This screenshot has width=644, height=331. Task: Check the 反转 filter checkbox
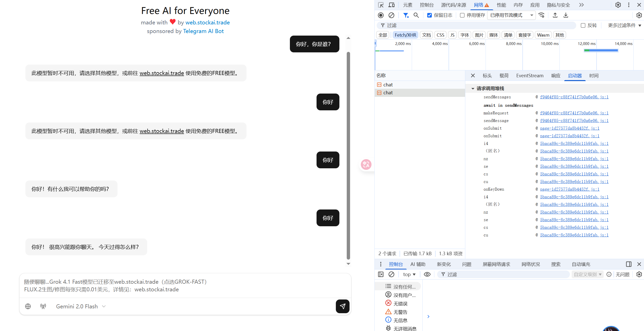[583, 25]
